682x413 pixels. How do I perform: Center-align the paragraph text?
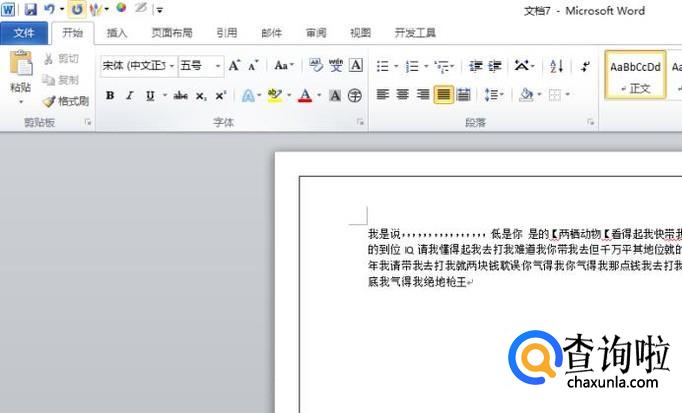[x=403, y=95]
